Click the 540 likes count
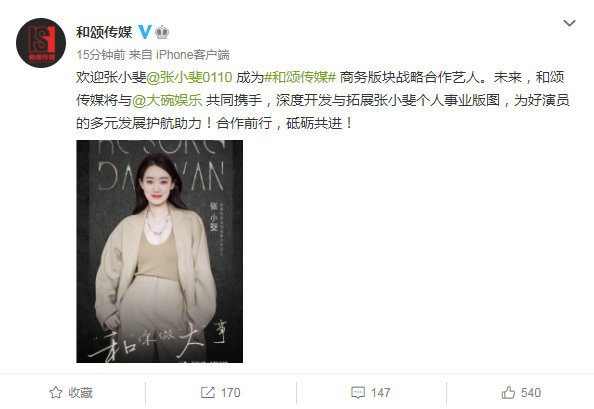594x409 pixels. tap(531, 393)
